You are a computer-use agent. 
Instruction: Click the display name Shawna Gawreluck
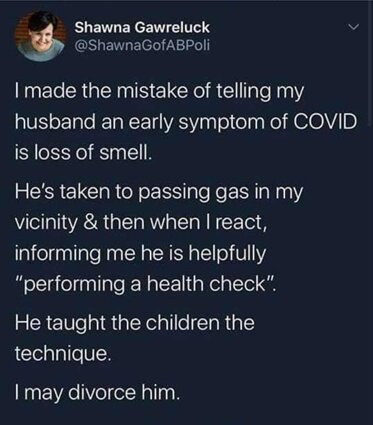[142, 27]
